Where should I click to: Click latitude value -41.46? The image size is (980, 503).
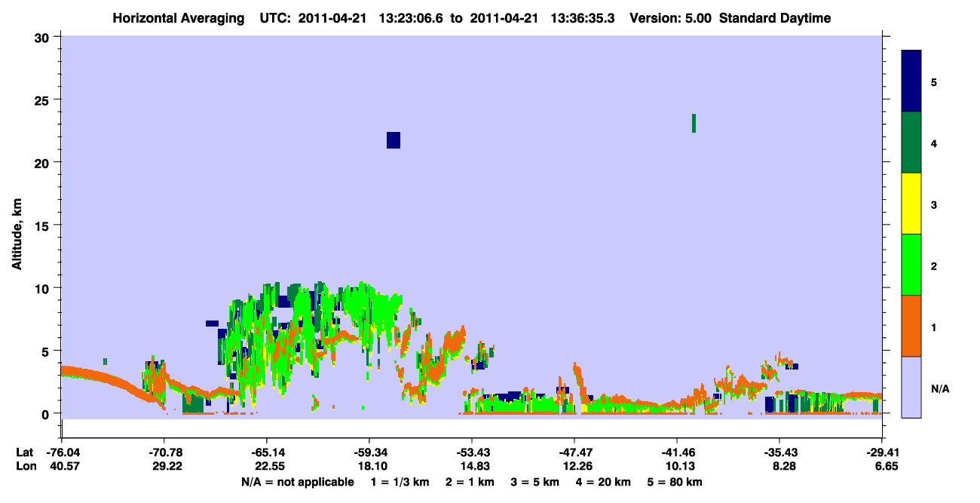(x=677, y=452)
